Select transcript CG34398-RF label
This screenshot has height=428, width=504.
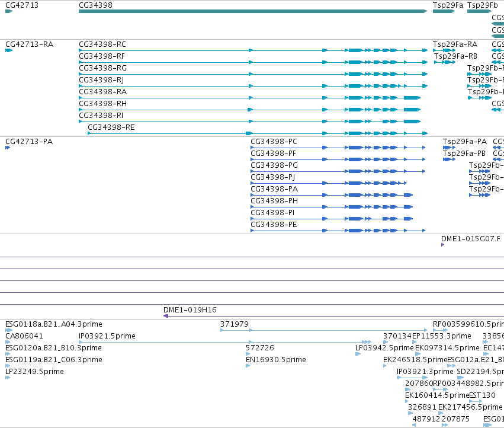point(102,56)
